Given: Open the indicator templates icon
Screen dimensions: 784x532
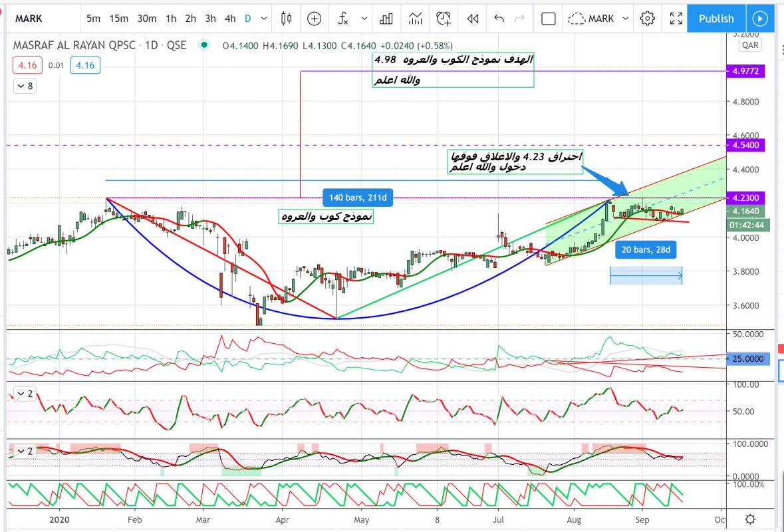Looking at the screenshot, I should click(x=415, y=19).
